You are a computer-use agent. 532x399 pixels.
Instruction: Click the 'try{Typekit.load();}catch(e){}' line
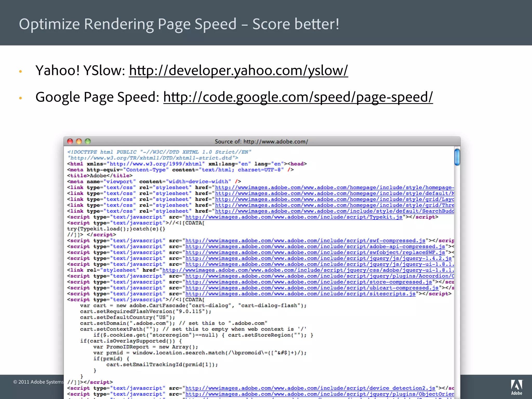[116, 229]
